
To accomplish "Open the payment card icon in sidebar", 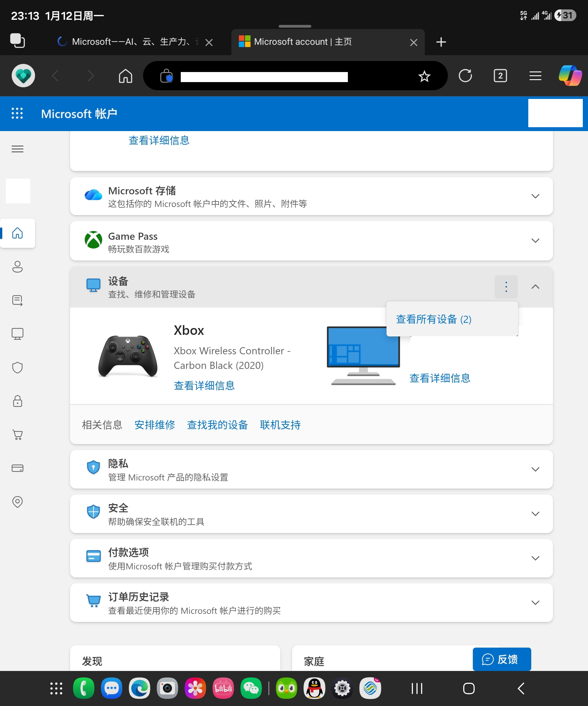I will tap(18, 468).
